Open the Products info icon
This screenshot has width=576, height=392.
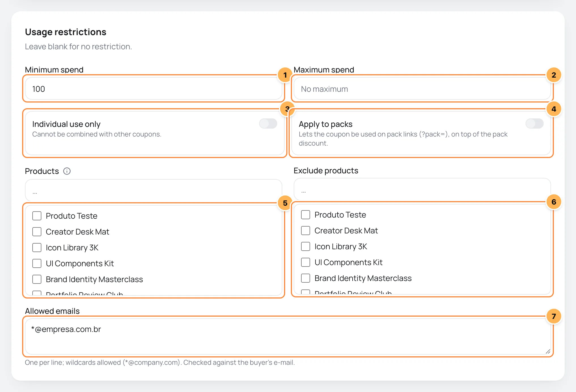[67, 171]
